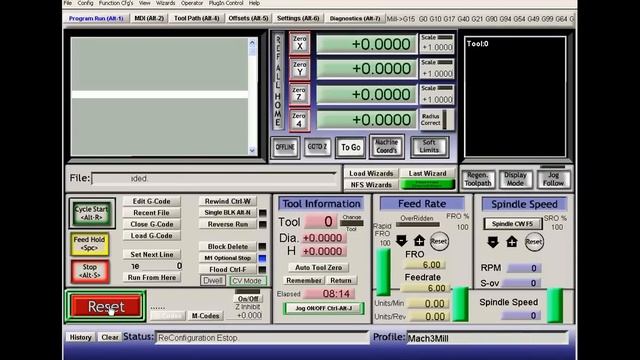
Task: Open the File menu
Action: coord(68,3)
